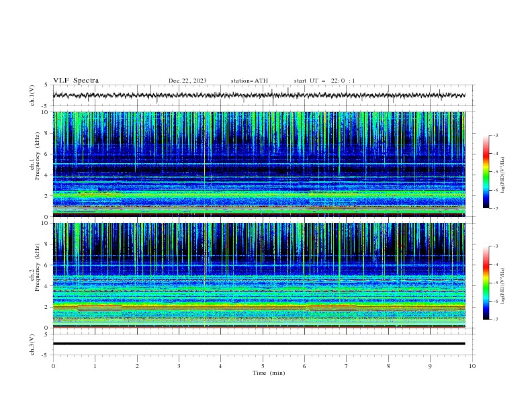The image size is (532, 411).
Task: Click time axis tick label "7"
Action: click(x=347, y=366)
